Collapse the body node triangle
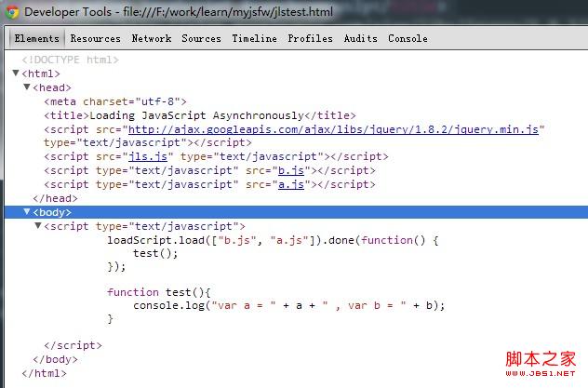 (27, 212)
